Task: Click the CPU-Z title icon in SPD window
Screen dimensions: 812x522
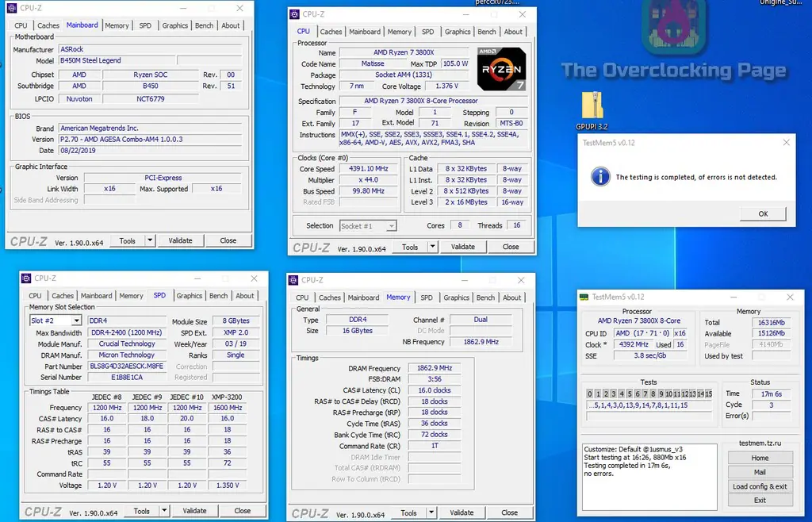Action: pos(27,278)
